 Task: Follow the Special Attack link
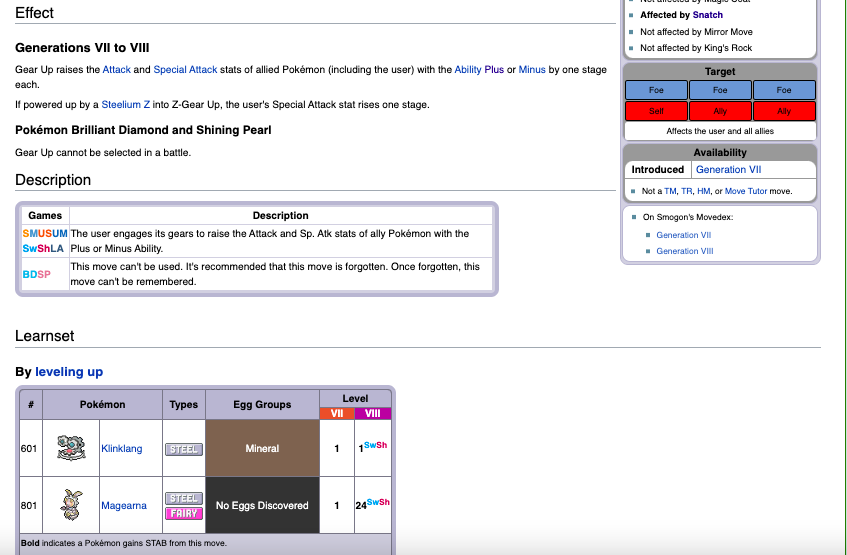[x=188, y=70]
